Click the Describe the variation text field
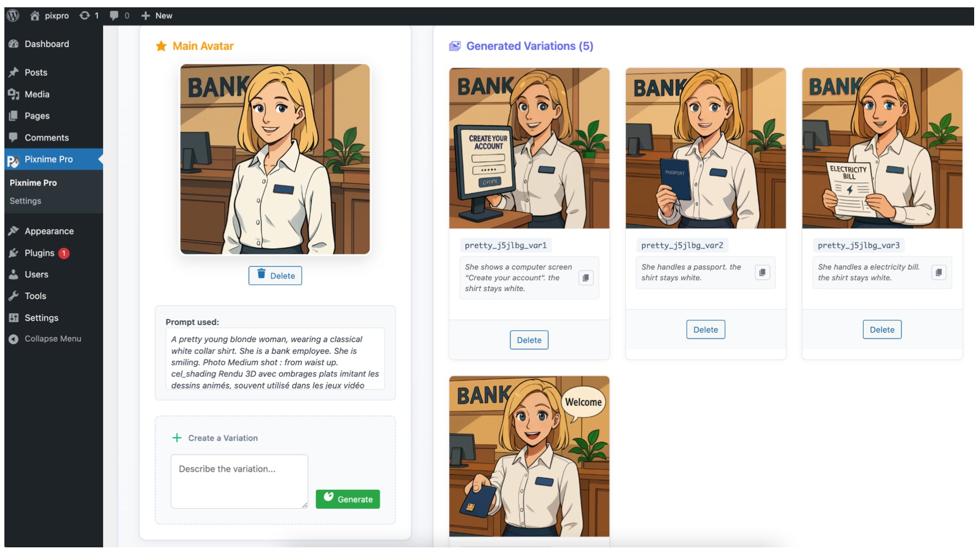 (x=239, y=481)
